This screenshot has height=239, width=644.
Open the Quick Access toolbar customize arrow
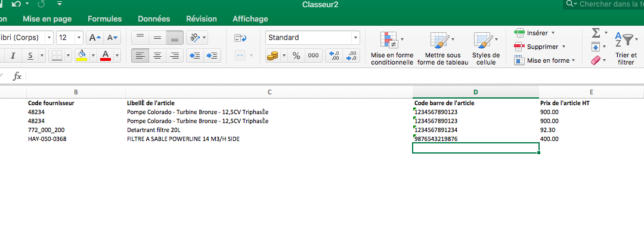pyautogui.click(x=60, y=4)
